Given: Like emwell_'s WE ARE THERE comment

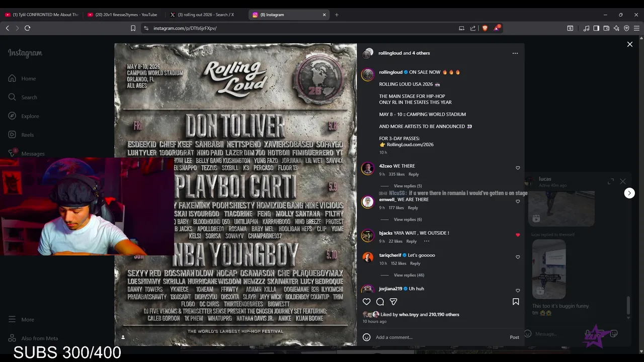Looking at the screenshot, I should pos(518,202).
